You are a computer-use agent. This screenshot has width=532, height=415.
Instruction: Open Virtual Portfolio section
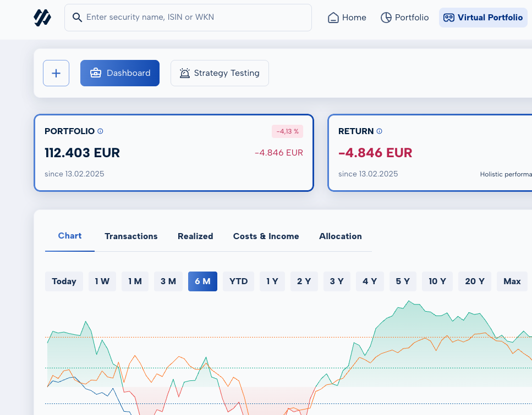[483, 18]
